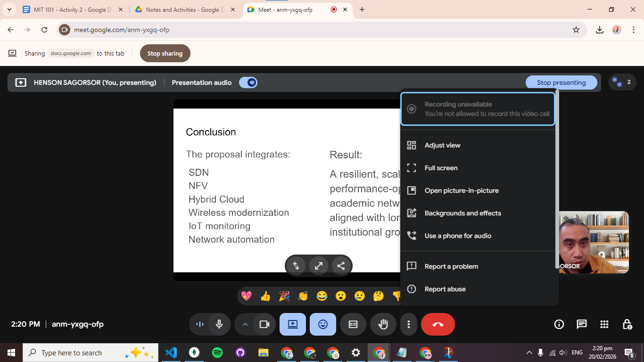
Task: Select Adjust view from the menu
Action: [x=442, y=145]
